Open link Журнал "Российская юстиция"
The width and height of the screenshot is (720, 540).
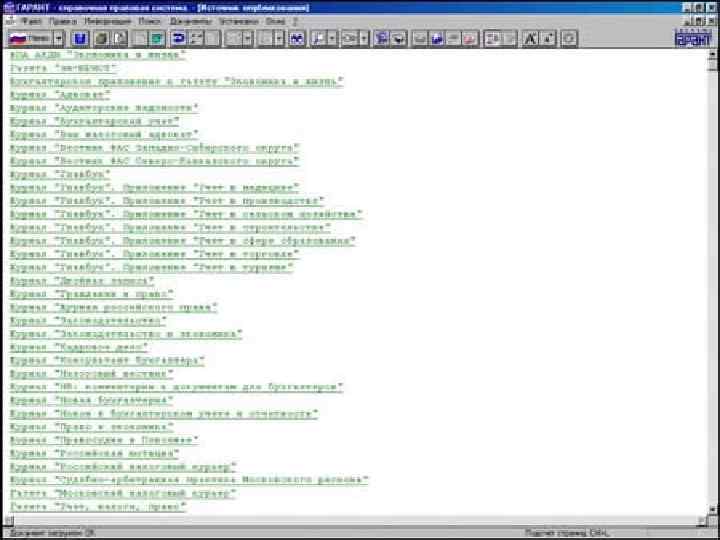tap(95, 453)
